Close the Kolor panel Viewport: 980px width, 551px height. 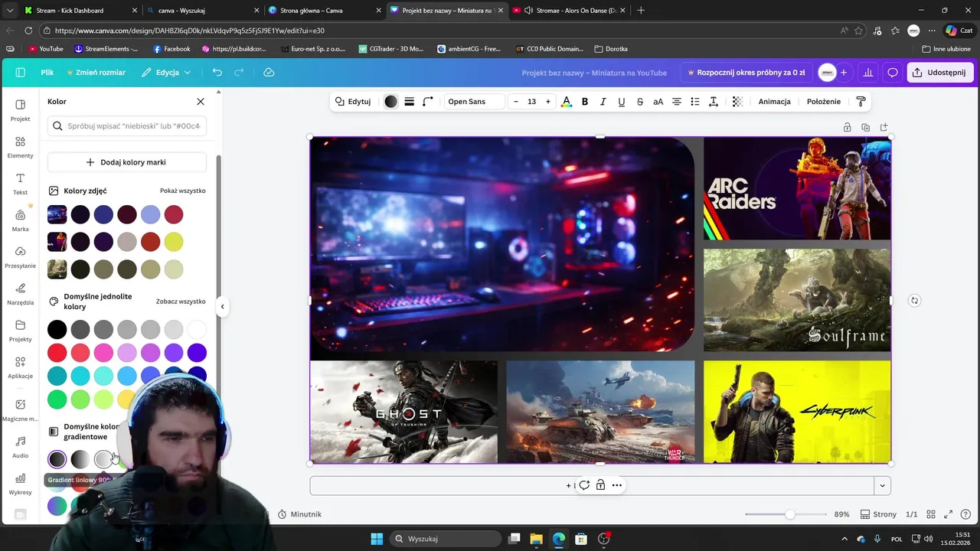click(201, 101)
